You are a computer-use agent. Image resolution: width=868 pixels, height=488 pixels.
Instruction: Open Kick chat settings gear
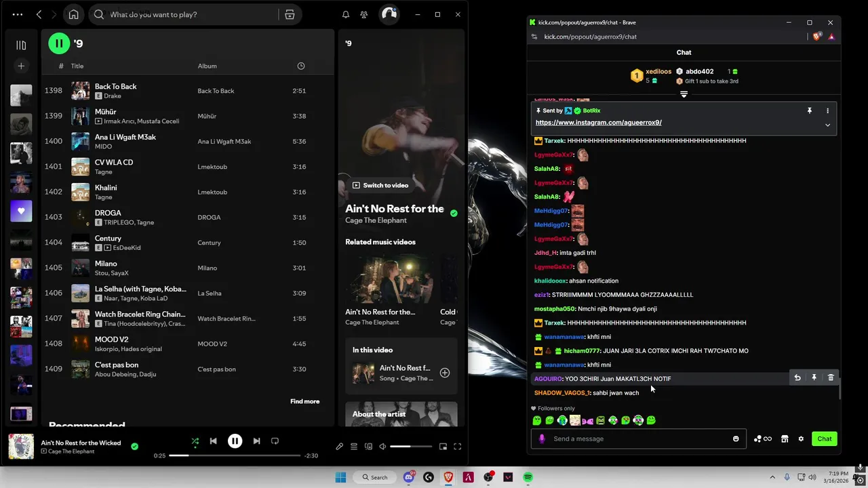click(x=801, y=439)
